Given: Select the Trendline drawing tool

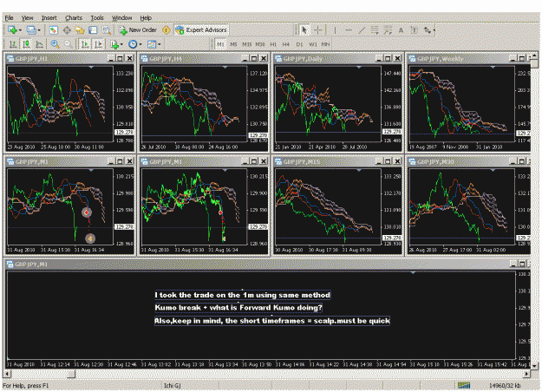Looking at the screenshot, I should pyautogui.click(x=362, y=30).
